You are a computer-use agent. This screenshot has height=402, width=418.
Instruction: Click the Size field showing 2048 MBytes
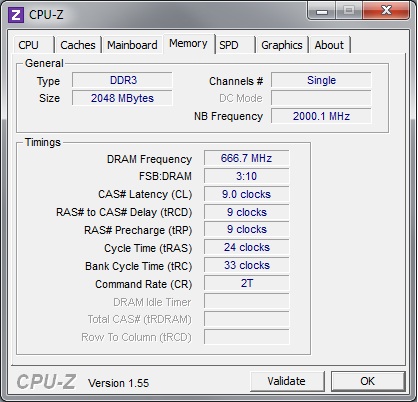tap(122, 98)
